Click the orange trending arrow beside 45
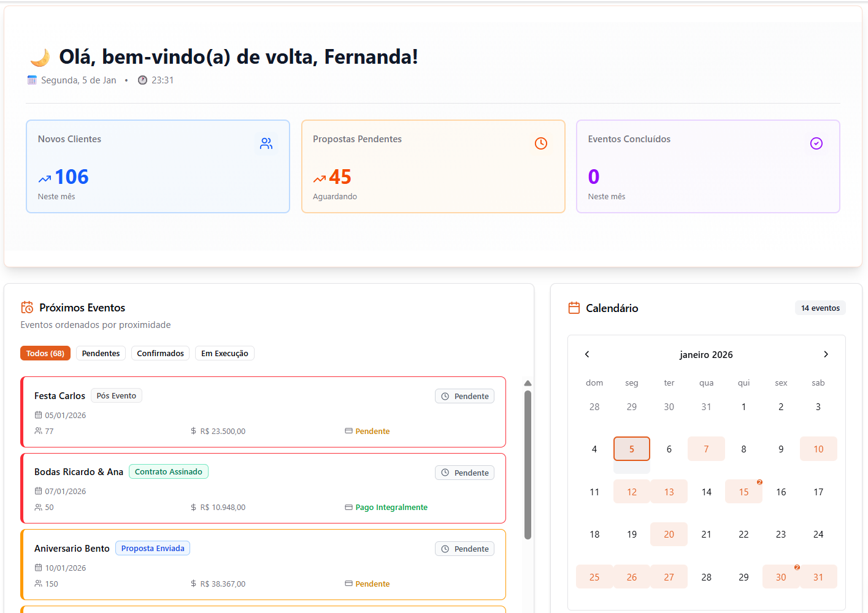 click(x=320, y=179)
